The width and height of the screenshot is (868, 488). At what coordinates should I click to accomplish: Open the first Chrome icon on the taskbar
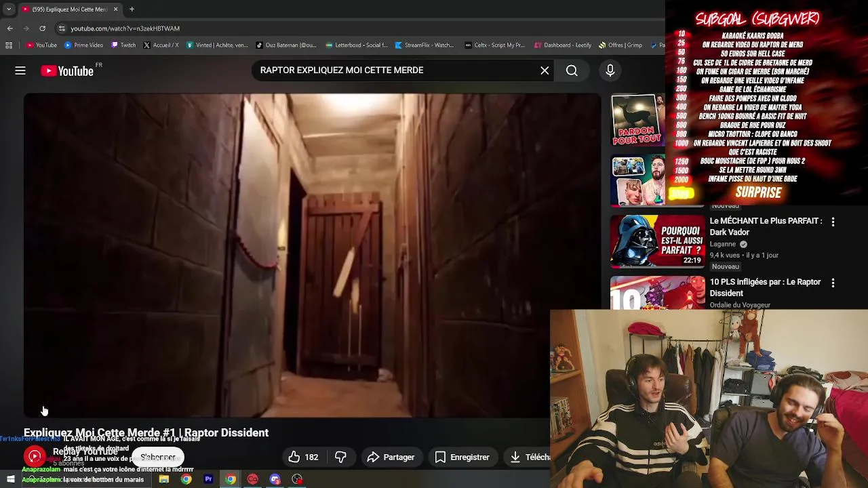(186, 479)
